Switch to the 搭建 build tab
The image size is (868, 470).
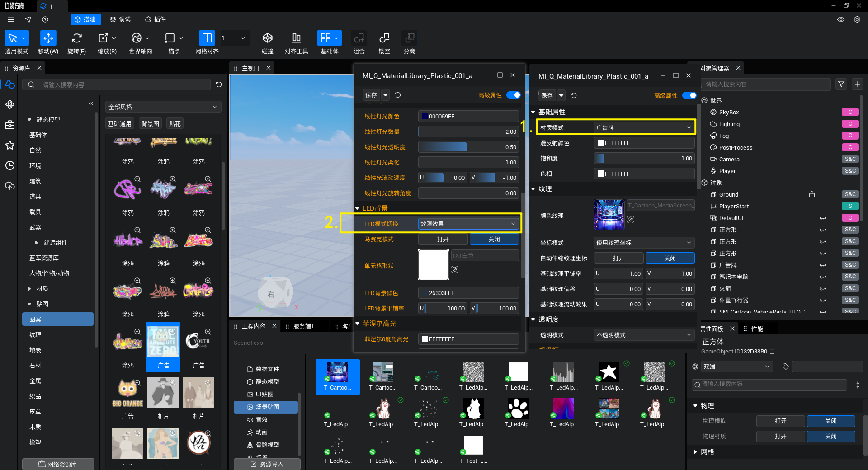[85, 19]
